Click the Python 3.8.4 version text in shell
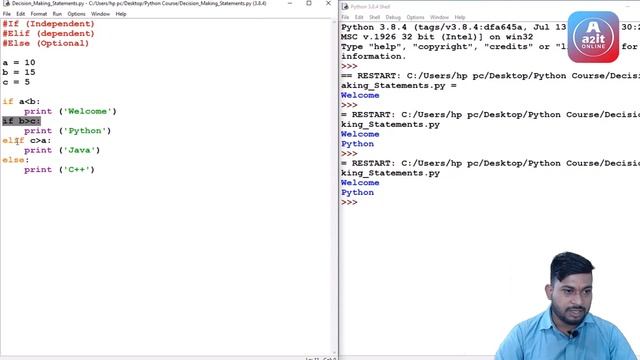Viewport: 640px width, 360px height. pos(374,27)
